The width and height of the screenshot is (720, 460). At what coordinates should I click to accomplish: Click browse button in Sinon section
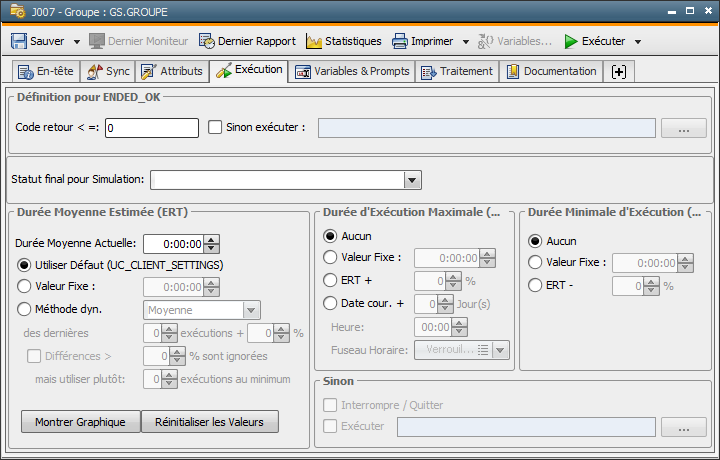pyautogui.click(x=684, y=427)
